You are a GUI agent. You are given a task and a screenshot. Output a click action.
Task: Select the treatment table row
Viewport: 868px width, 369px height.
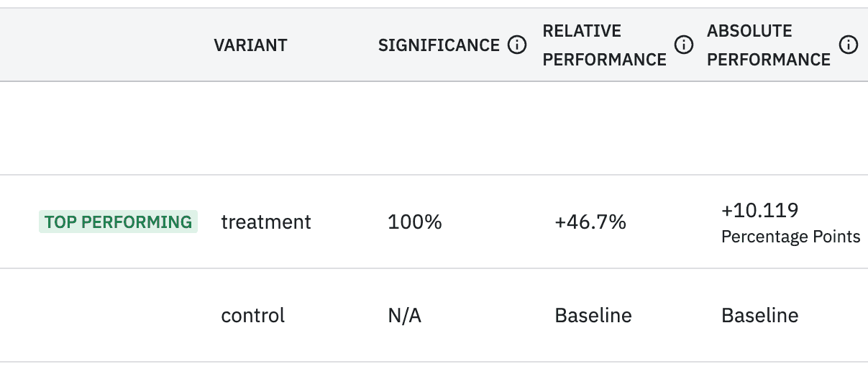434,222
